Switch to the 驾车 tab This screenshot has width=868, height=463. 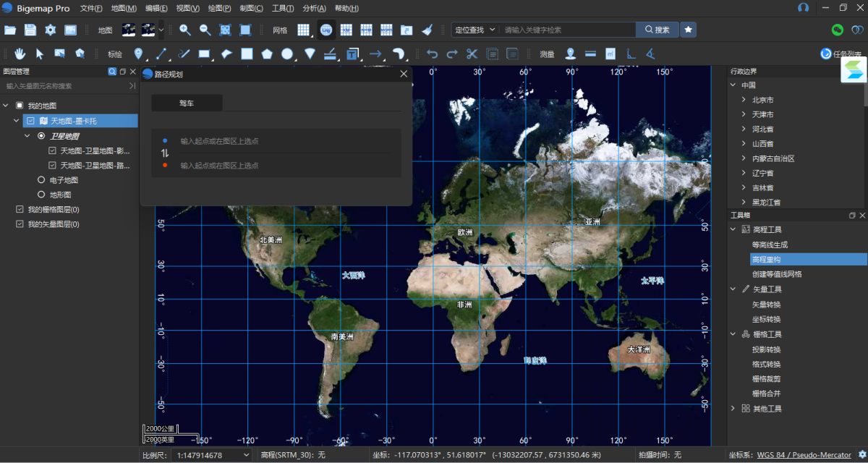coord(187,103)
